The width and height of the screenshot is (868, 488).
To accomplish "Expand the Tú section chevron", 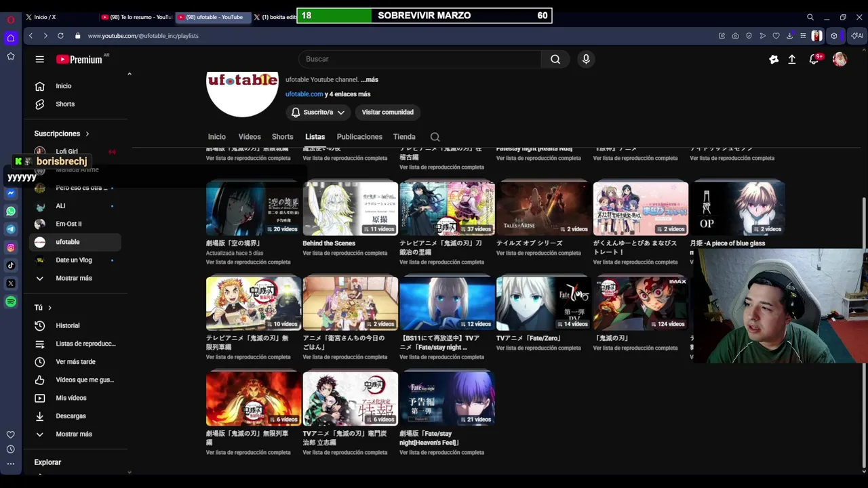I will pyautogui.click(x=50, y=308).
